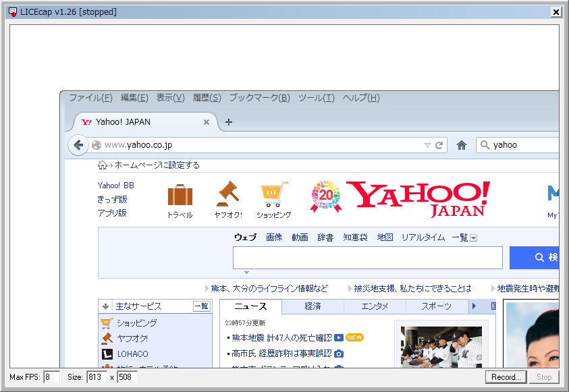The height and width of the screenshot is (392, 569).
Task: Select the 知恵袋 search category
Action: tap(355, 237)
